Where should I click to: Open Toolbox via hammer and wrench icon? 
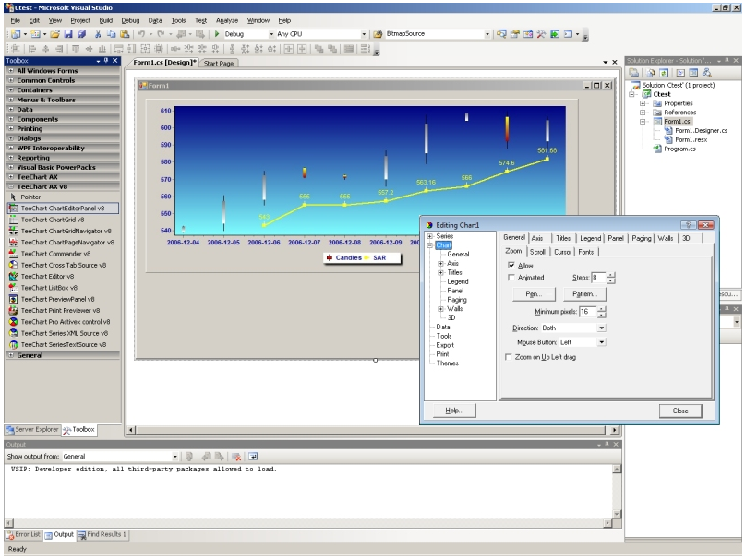[541, 34]
